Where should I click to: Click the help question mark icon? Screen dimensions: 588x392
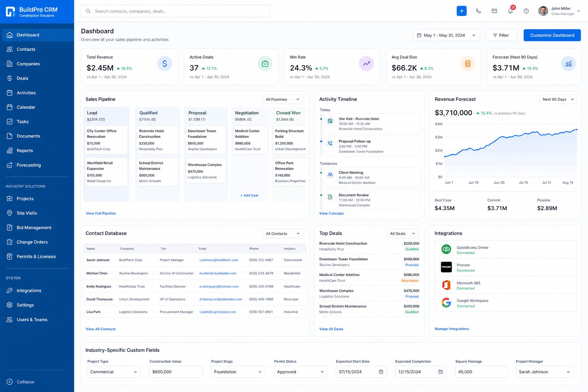(x=526, y=11)
